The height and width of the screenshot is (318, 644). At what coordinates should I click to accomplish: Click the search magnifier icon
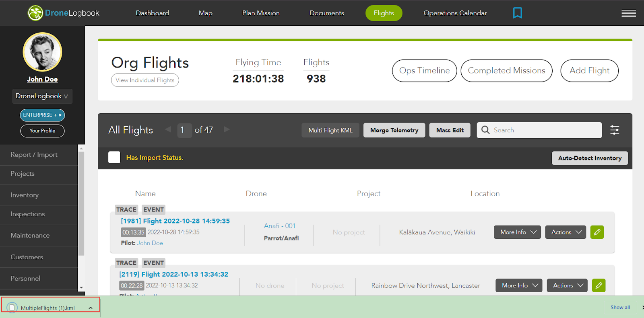pyautogui.click(x=485, y=130)
